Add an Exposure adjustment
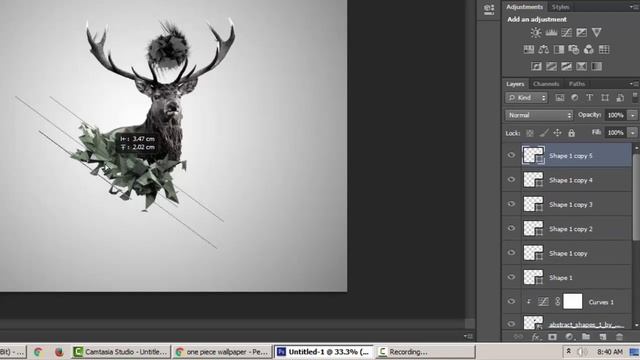The image size is (640, 360). (x=582, y=33)
